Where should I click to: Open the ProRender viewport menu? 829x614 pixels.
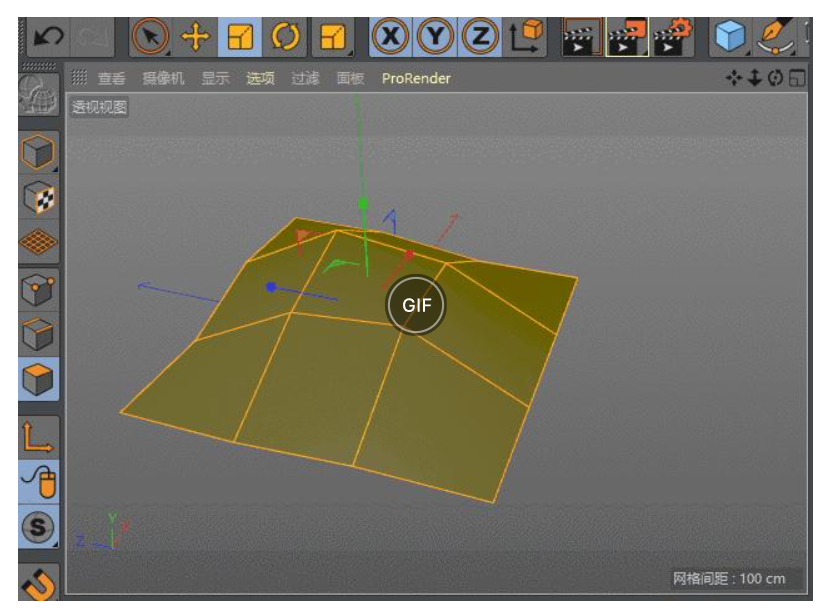tap(416, 78)
